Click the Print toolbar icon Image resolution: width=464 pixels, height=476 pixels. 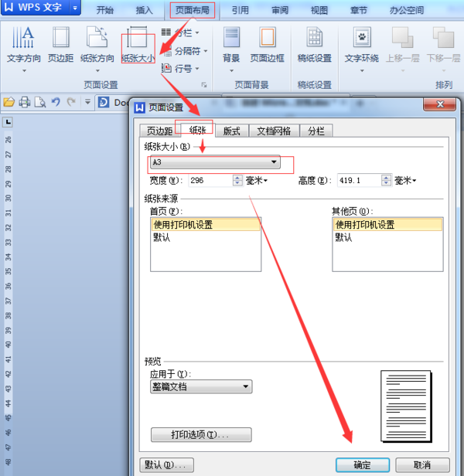coord(25,102)
